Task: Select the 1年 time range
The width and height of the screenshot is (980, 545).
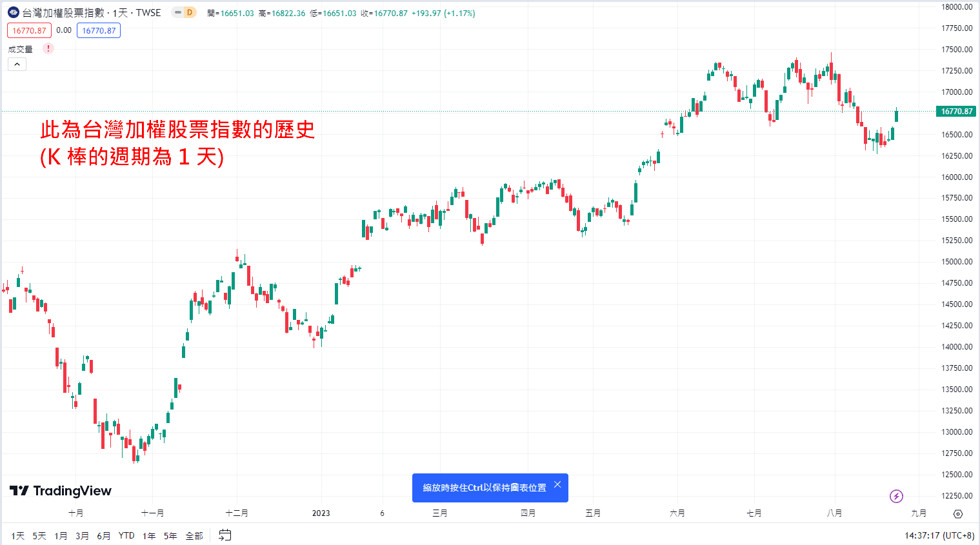Action: point(149,536)
